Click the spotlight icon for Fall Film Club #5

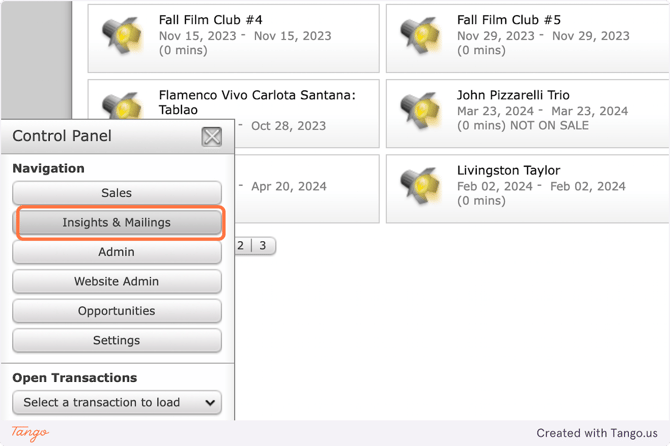coord(420,35)
